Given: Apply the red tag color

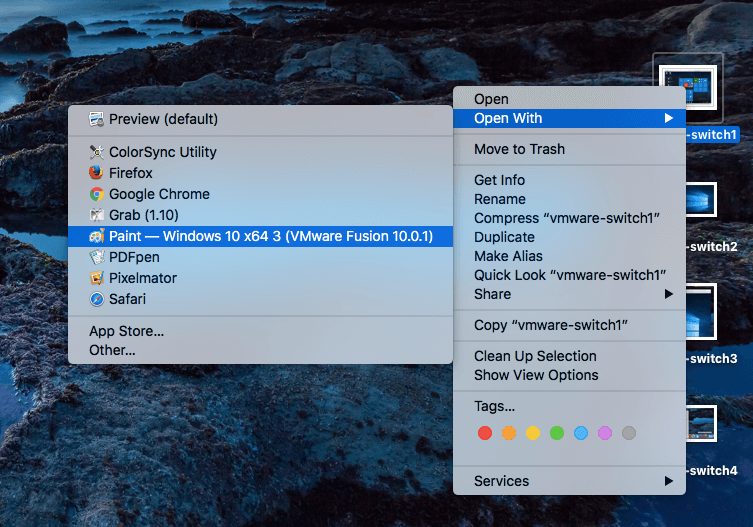Looking at the screenshot, I should 485,433.
